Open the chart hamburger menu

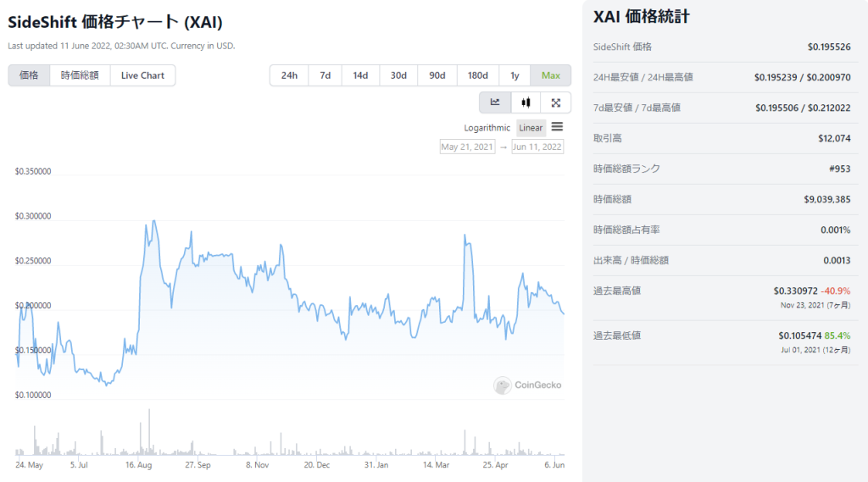point(557,127)
